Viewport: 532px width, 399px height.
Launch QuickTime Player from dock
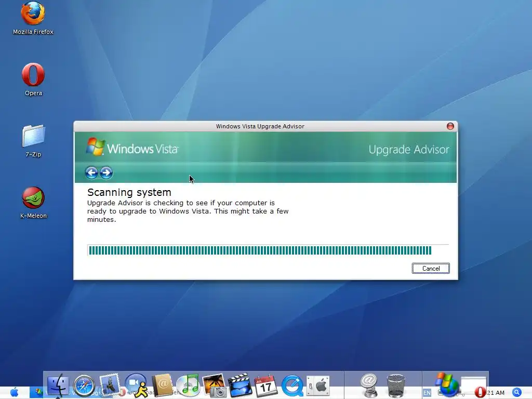[x=292, y=385]
